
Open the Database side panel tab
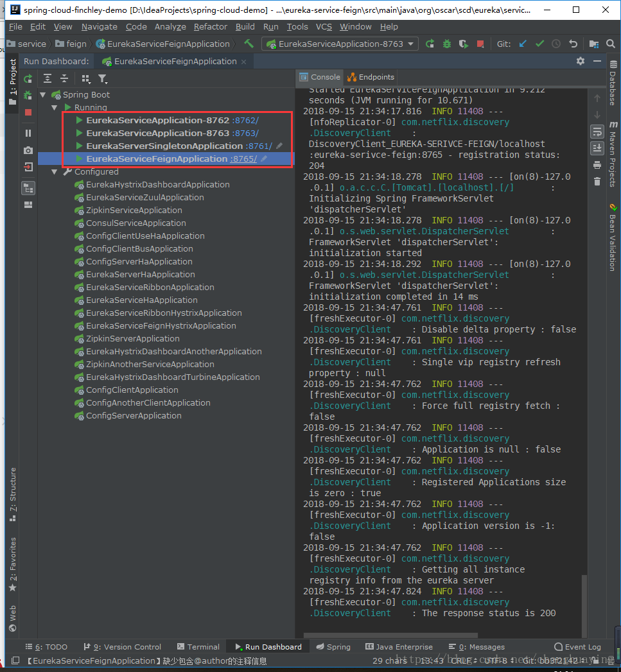(x=613, y=83)
